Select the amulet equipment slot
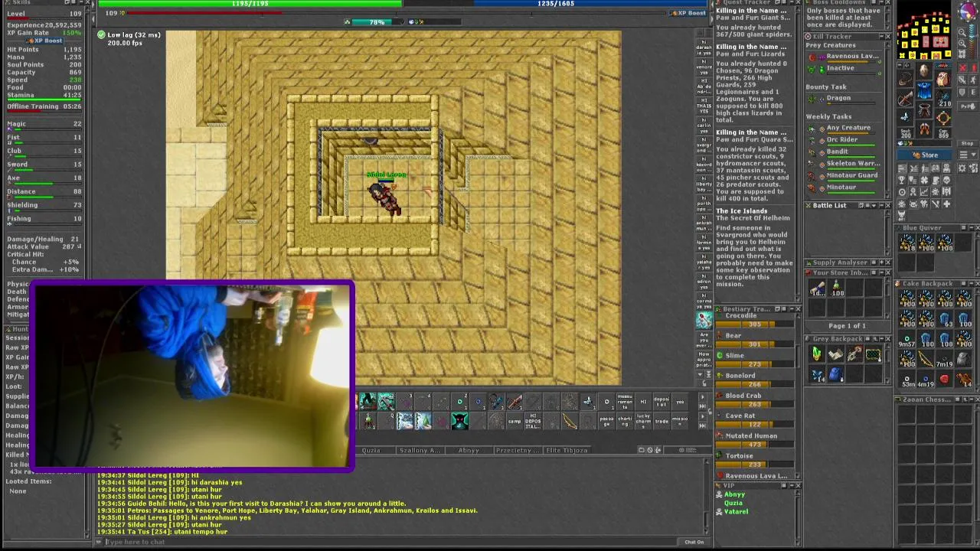The image size is (980, 551). click(x=905, y=78)
